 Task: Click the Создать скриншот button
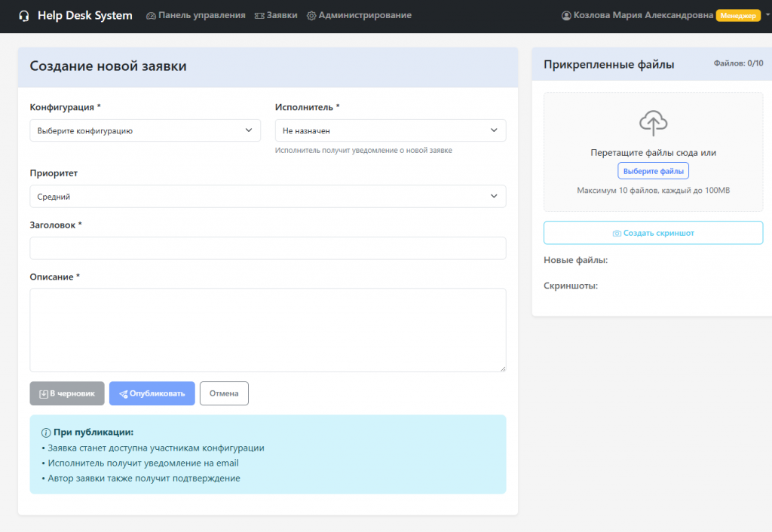[x=654, y=233]
